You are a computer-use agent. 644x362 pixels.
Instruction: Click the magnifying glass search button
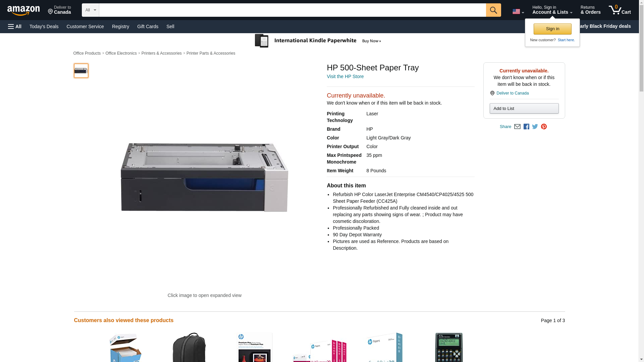[493, 10]
